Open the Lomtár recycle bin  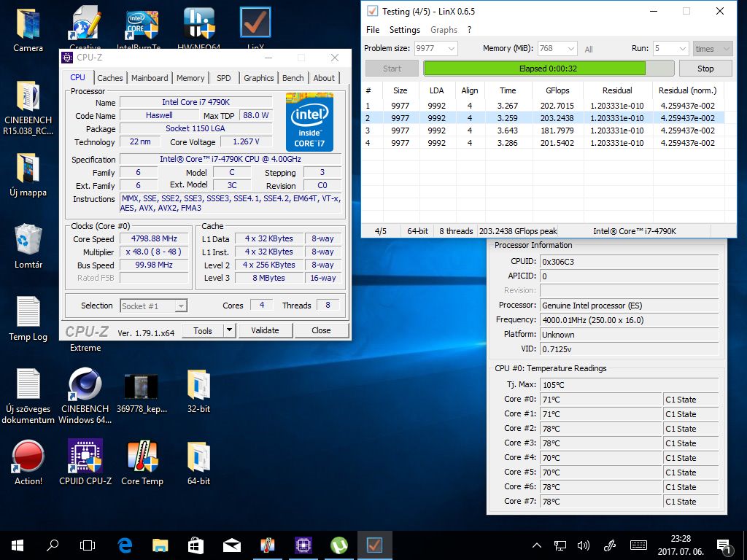[28, 246]
